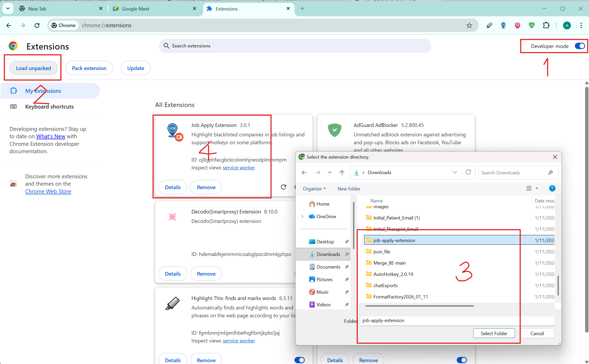Image resolution: width=589 pixels, height=364 pixels.
Task: Disable Developer mode
Action: (579, 46)
